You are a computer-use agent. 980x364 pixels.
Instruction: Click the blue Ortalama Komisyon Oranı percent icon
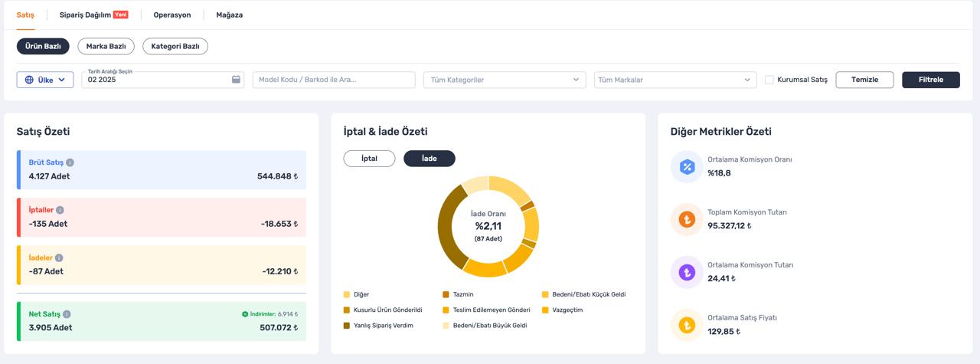(687, 167)
